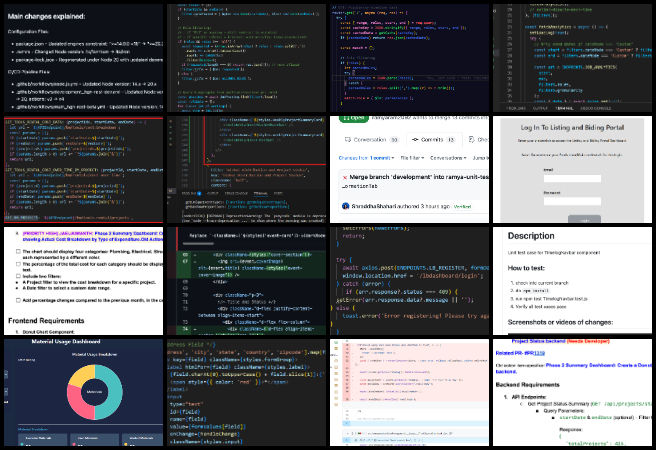656x450 pixels.
Task: Select the 'How to test:' heading
Action: pos(526,268)
